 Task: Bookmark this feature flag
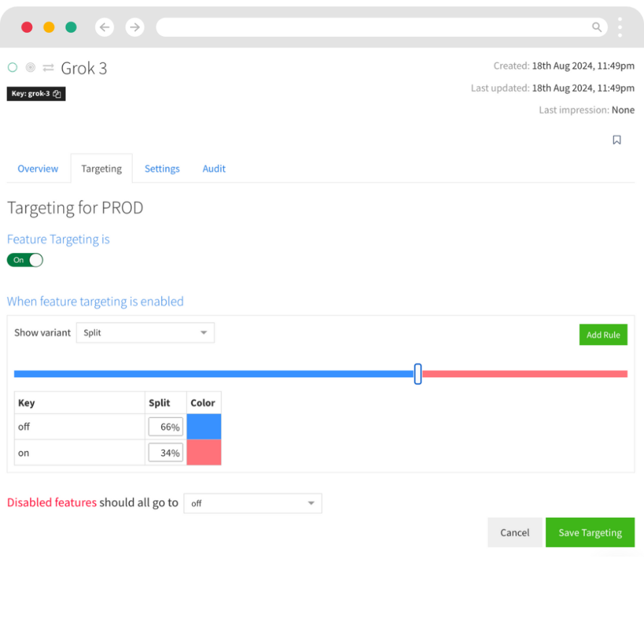(616, 139)
